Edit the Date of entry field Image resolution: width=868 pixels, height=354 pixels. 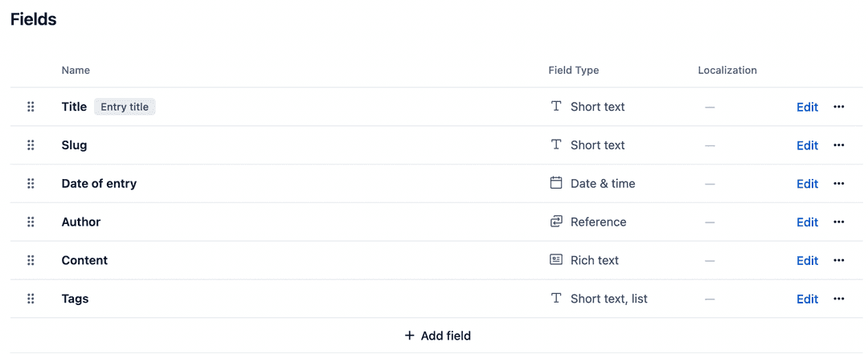(x=807, y=184)
